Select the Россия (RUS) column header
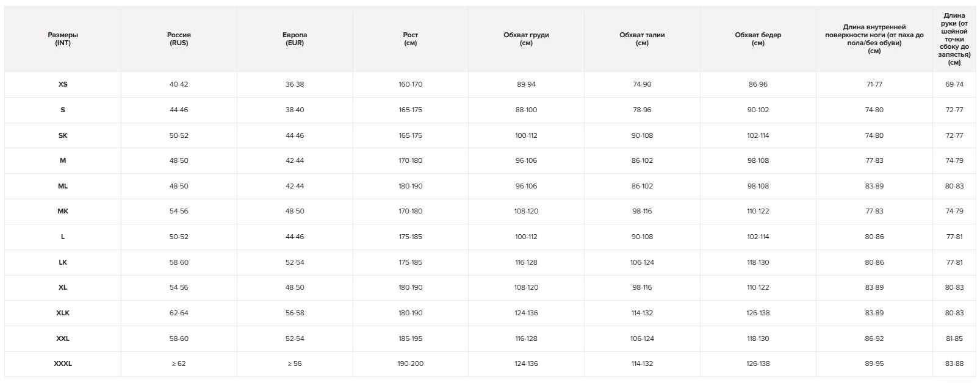Screen dimensions: 980x383 tap(179, 39)
